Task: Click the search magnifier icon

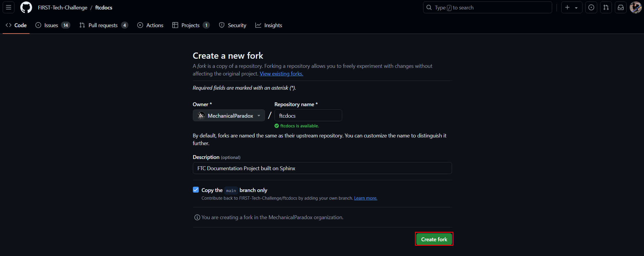Action: [429, 7]
